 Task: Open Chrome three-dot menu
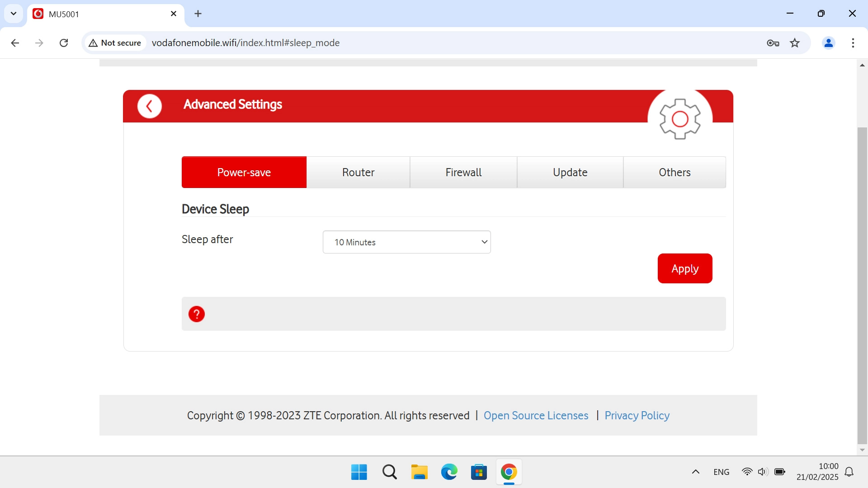(853, 43)
